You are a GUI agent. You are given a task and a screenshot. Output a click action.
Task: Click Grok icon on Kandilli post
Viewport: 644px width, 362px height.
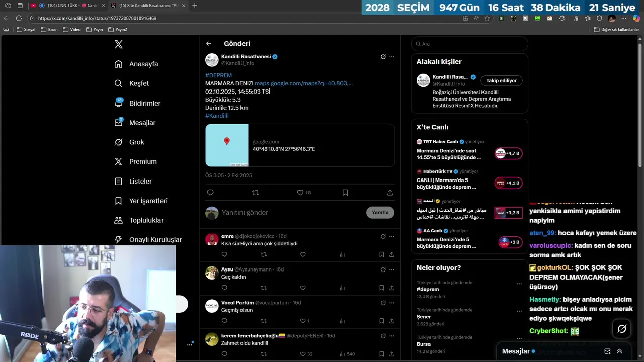click(383, 57)
